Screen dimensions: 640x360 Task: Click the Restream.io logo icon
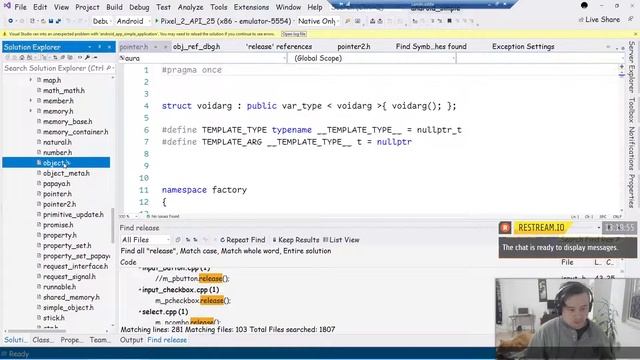(x=505, y=227)
